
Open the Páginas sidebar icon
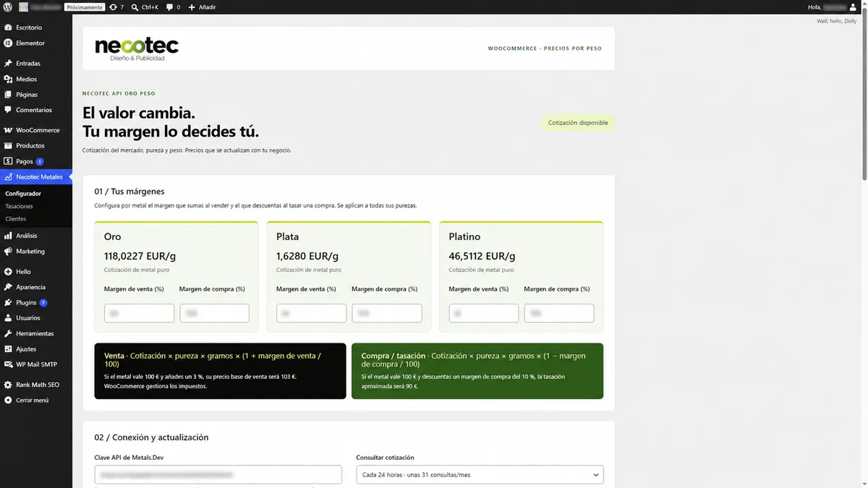8,95
